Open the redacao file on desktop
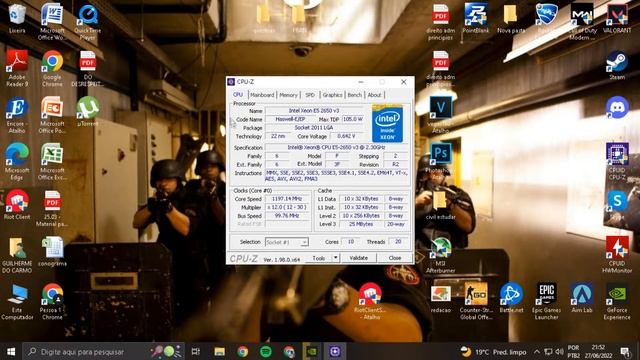Viewport: 640px width, 360px height. pos(440,298)
